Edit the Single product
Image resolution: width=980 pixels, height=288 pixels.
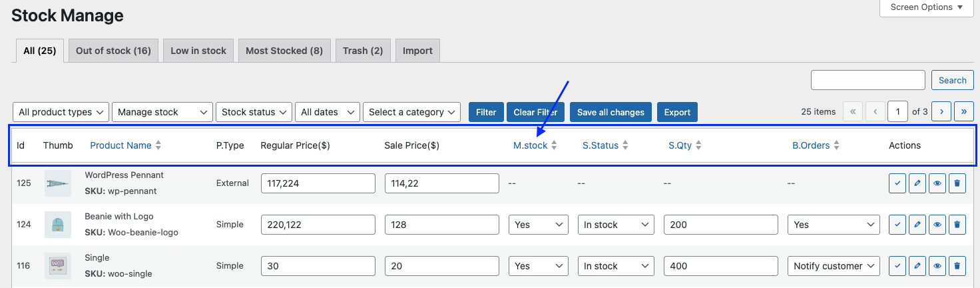click(917, 266)
